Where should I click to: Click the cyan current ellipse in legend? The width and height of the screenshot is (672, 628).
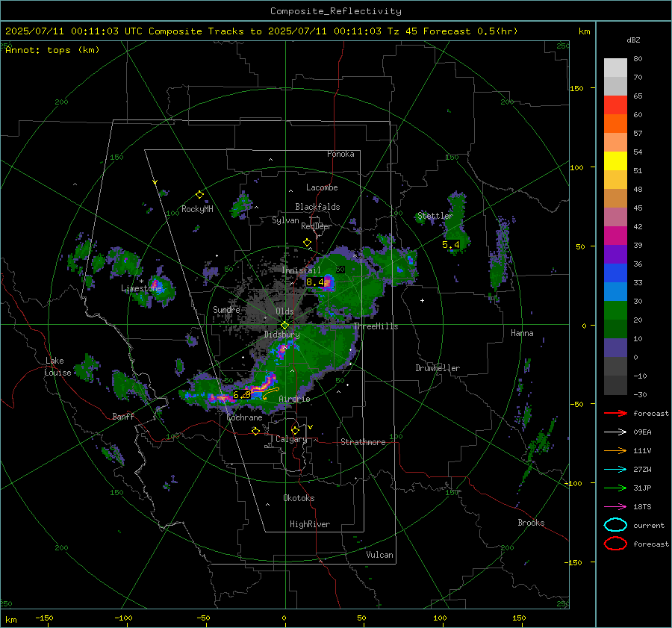click(x=615, y=525)
